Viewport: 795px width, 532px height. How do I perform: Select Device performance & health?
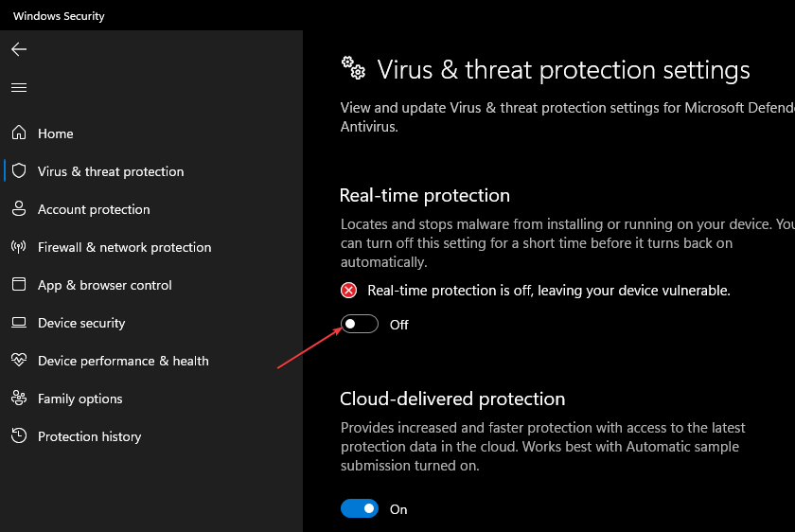coord(123,361)
